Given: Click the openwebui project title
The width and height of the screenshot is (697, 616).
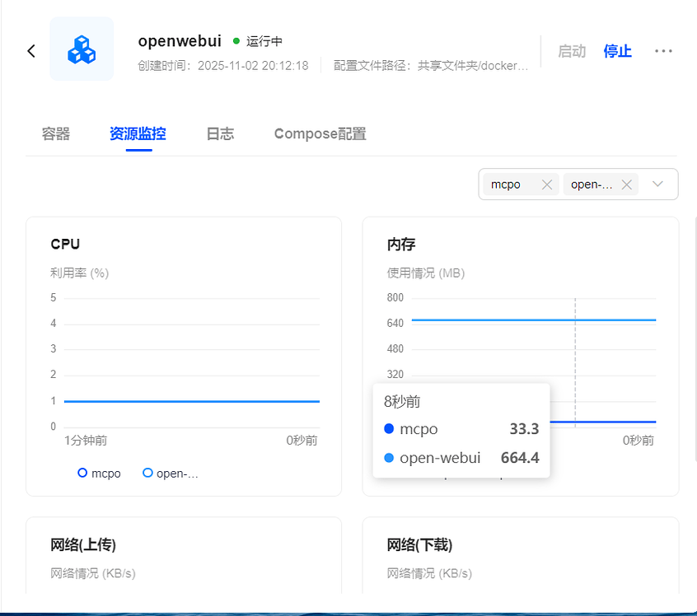Looking at the screenshot, I should tap(180, 41).
